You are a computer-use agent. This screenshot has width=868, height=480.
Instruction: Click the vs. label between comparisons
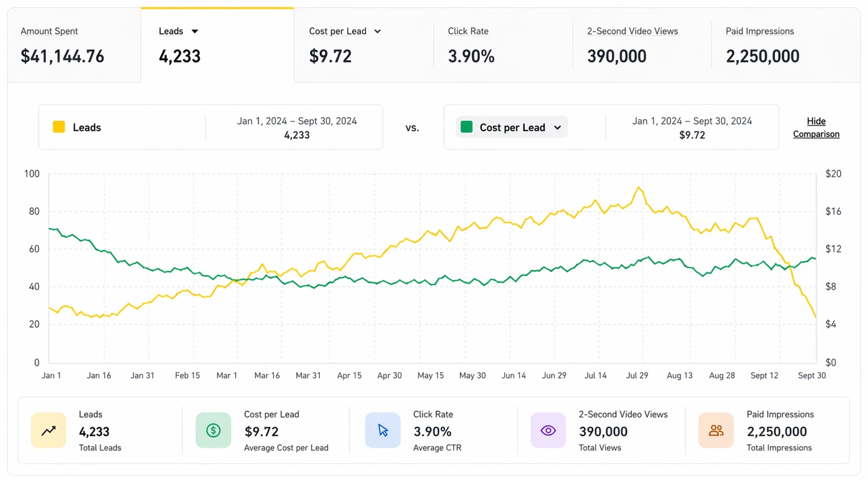(x=412, y=128)
